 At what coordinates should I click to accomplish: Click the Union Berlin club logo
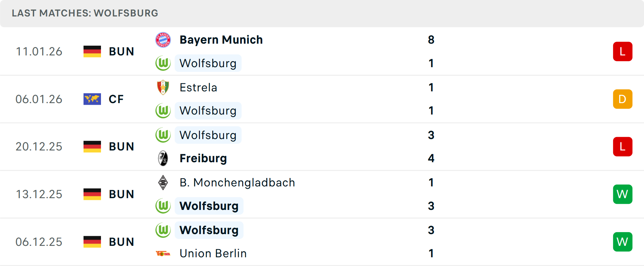click(x=163, y=254)
